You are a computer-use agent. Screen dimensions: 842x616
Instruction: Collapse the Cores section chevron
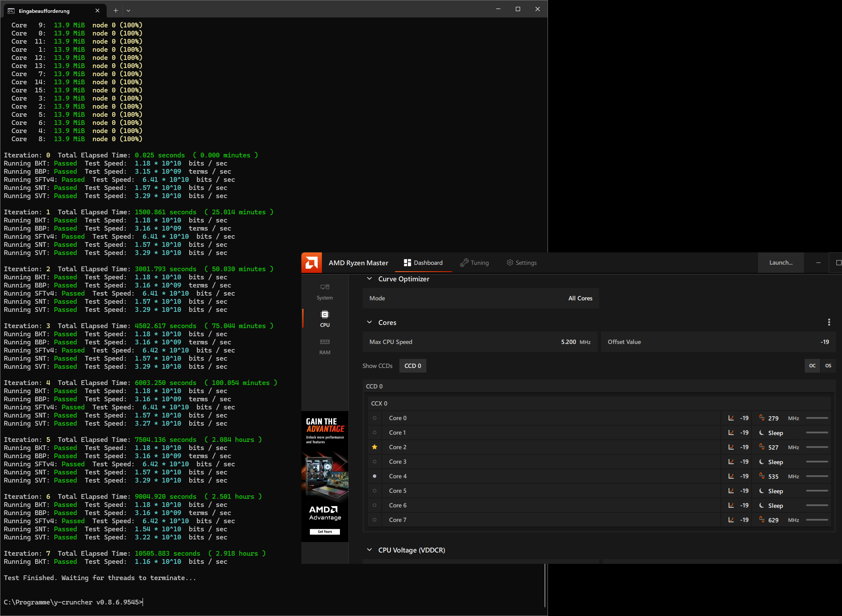pos(369,323)
